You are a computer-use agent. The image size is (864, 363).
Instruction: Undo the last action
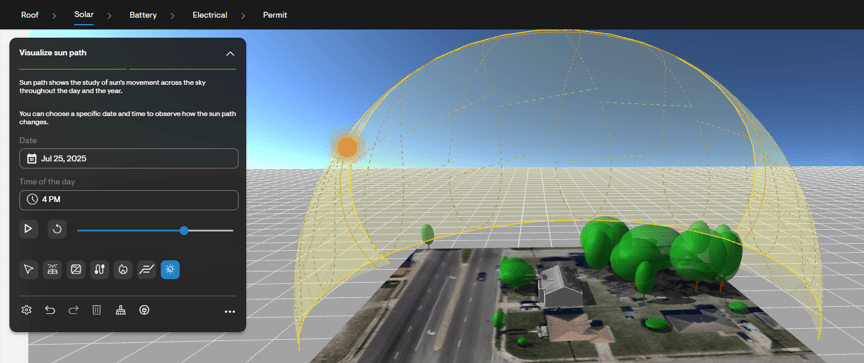click(x=50, y=310)
